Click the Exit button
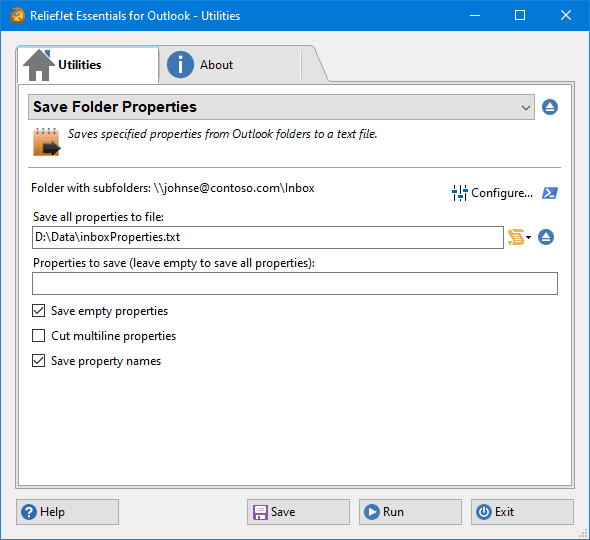Image resolution: width=590 pixels, height=540 pixels. 522,512
